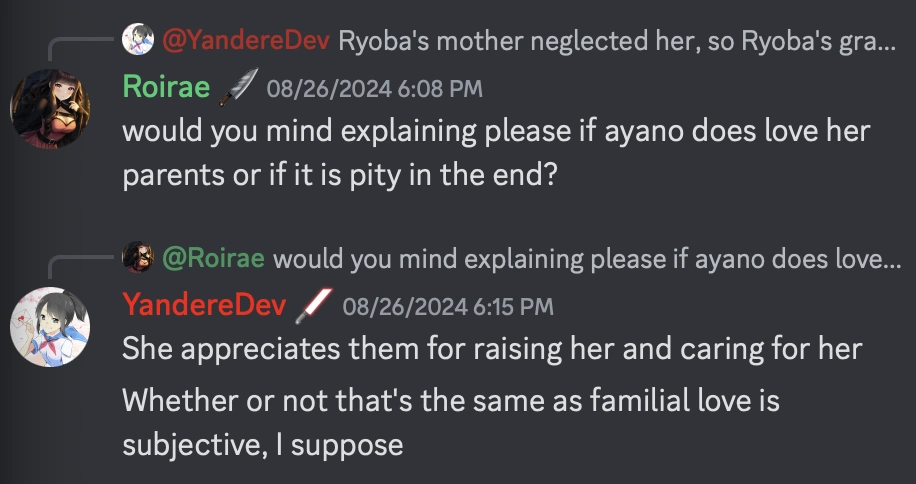The width and height of the screenshot is (916, 484).
Task: Click the text "subjective, I suppose"
Action: (262, 443)
